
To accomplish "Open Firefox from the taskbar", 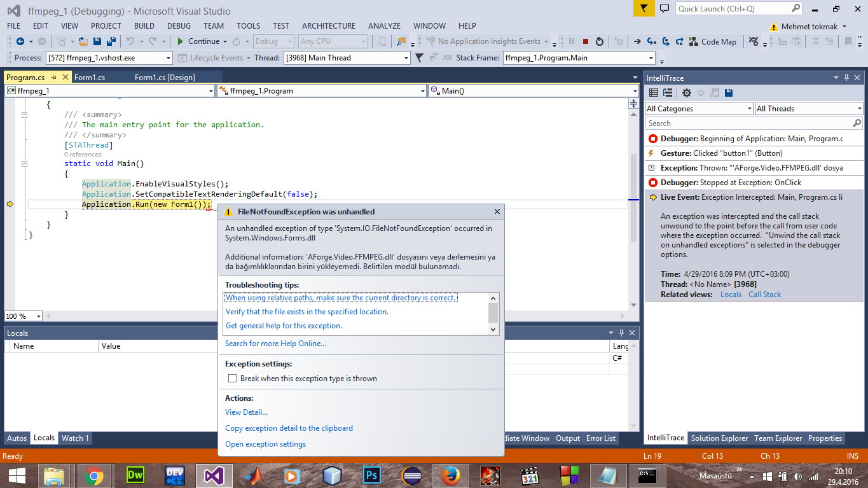I will pyautogui.click(x=451, y=476).
